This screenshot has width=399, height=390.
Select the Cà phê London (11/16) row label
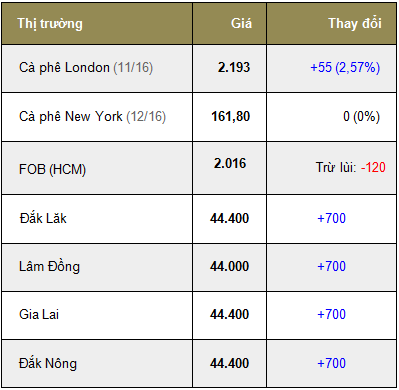click(86, 68)
